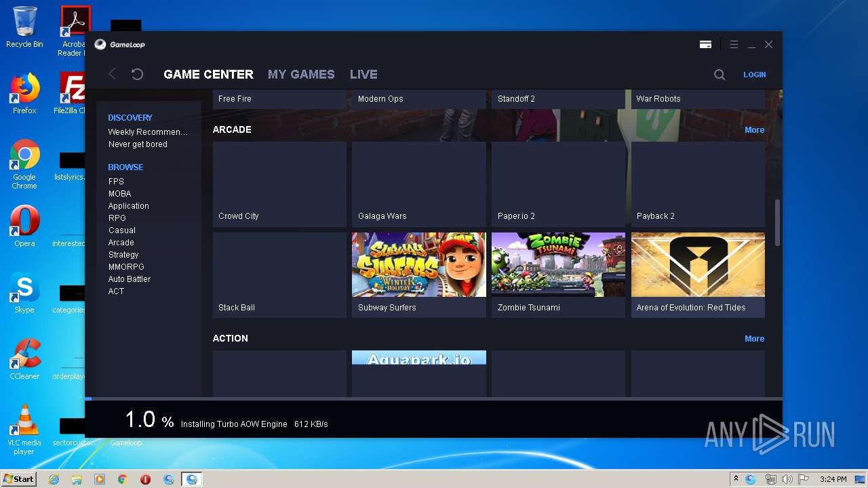This screenshot has height=488, width=868.
Task: Open Google Chrome desktop shortcut
Action: point(24,164)
